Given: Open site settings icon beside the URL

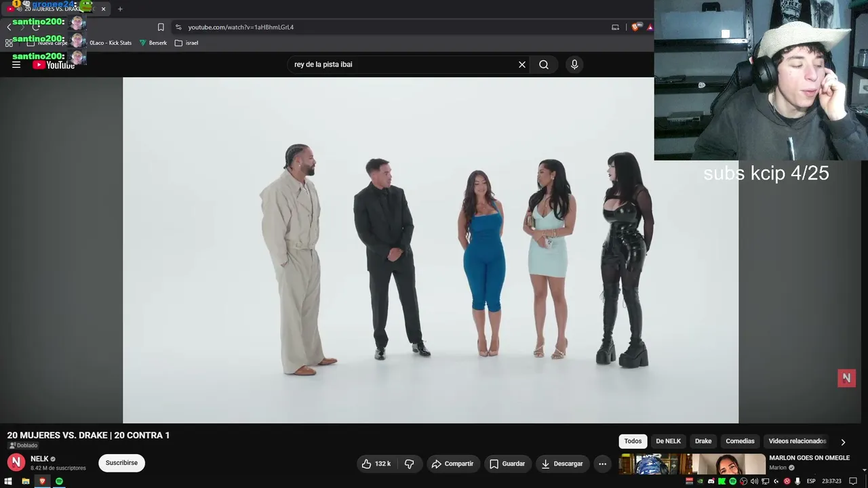Looking at the screenshot, I should (178, 27).
